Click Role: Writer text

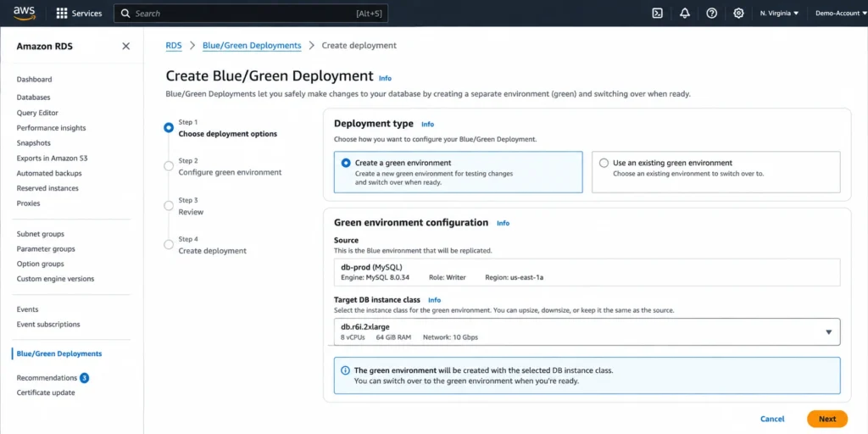click(448, 277)
